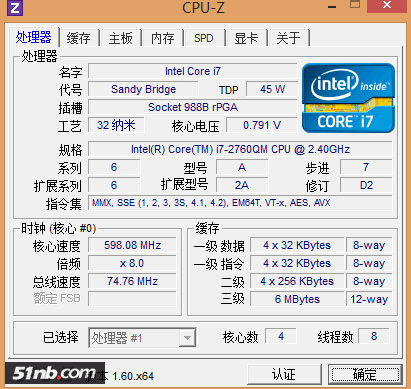The height and width of the screenshot is (389, 411).
Task: Close the CPU-Z window
Action: (x=387, y=5)
